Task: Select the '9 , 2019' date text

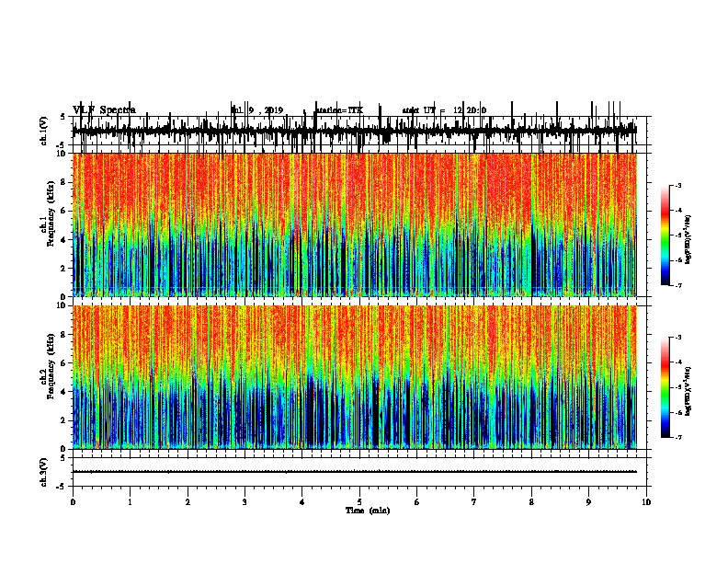Action: pyautogui.click(x=266, y=110)
